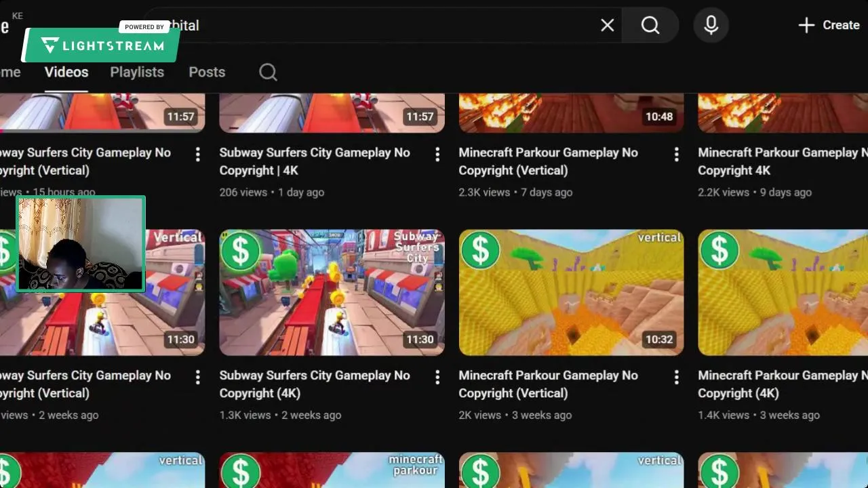Open options menu for Subway Surfers Copyright | 4K video
Image resolution: width=868 pixels, height=488 pixels.
(437, 155)
